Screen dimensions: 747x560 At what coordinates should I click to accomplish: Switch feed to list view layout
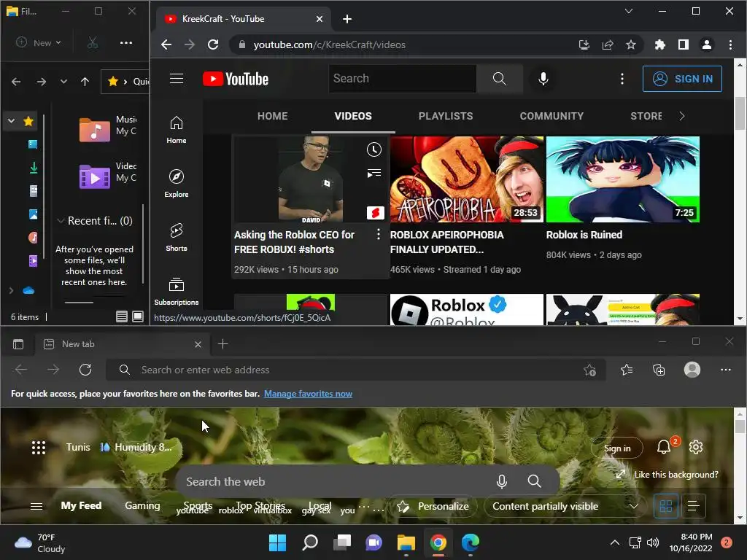pyautogui.click(x=694, y=506)
